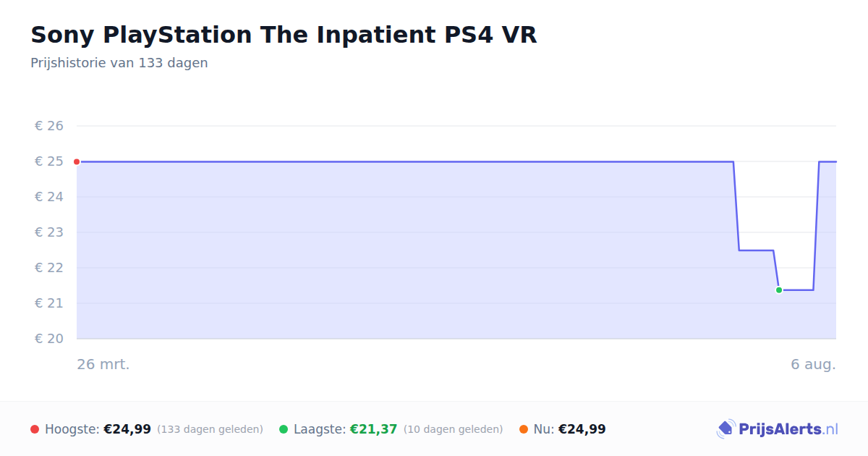Click the current price after Nu

click(x=582, y=429)
